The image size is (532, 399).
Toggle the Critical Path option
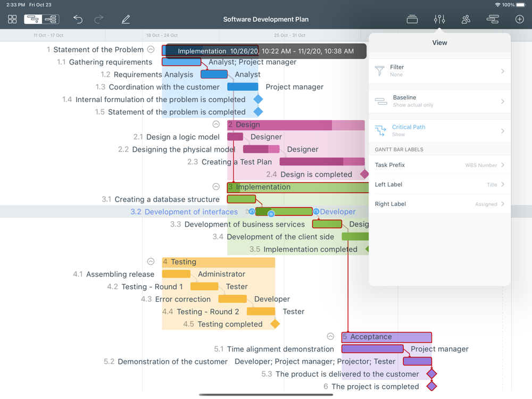(x=439, y=131)
